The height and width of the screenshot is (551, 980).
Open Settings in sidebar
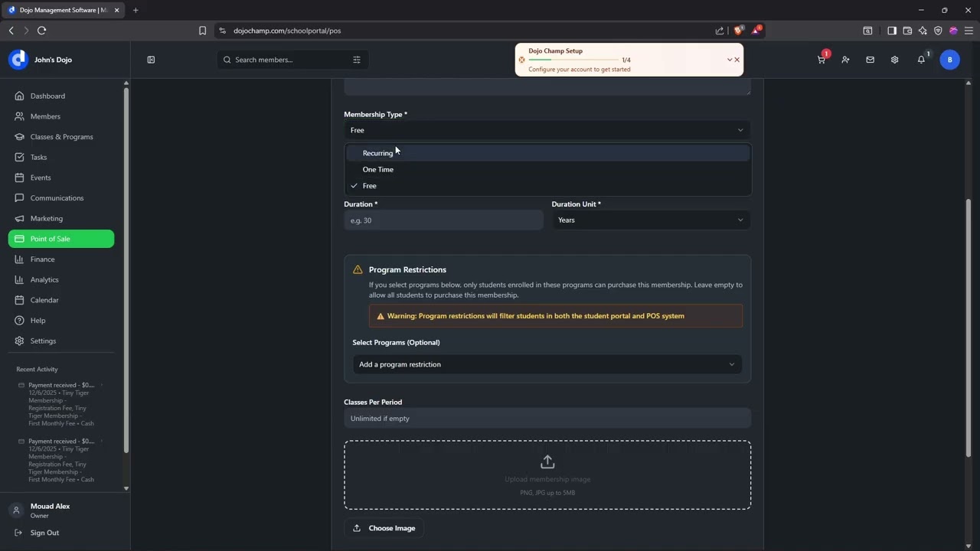pos(61,341)
